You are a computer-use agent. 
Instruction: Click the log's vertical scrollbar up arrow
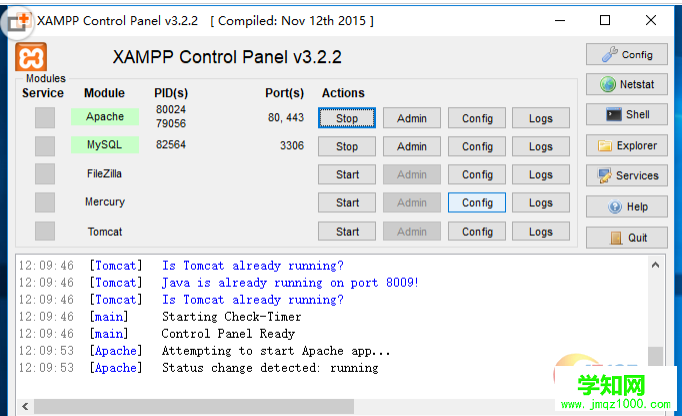point(655,265)
